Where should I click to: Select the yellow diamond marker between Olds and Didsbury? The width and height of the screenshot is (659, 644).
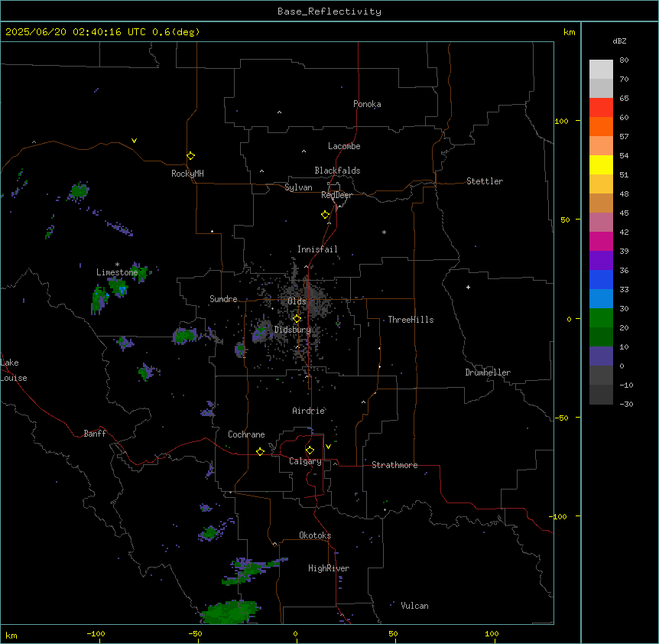pyautogui.click(x=297, y=319)
